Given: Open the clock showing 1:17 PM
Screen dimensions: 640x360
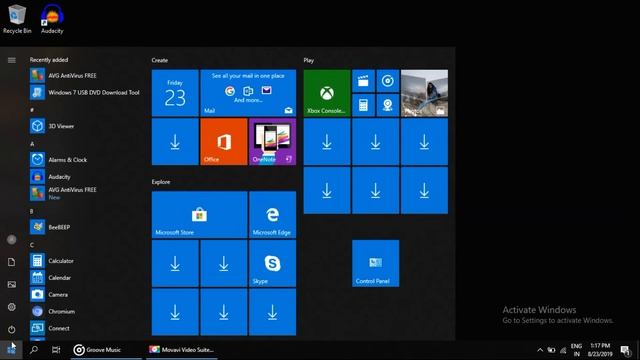Looking at the screenshot, I should [x=600, y=350].
